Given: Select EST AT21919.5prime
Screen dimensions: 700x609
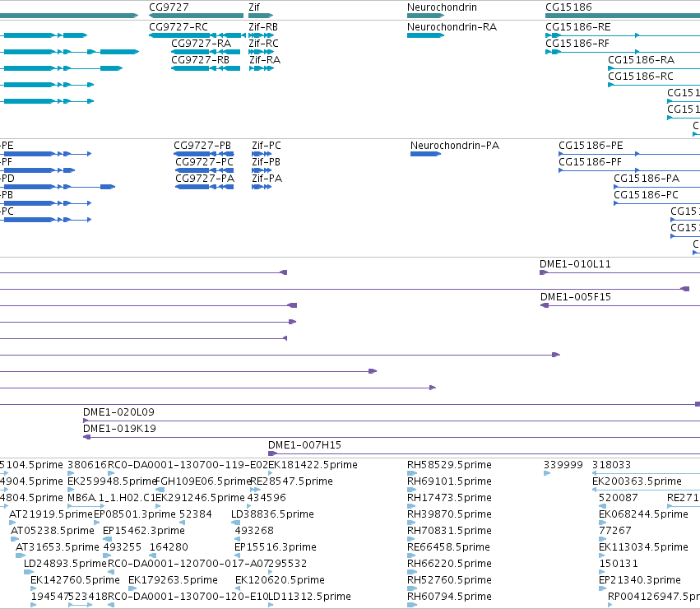Looking at the screenshot, I should pos(50,514).
